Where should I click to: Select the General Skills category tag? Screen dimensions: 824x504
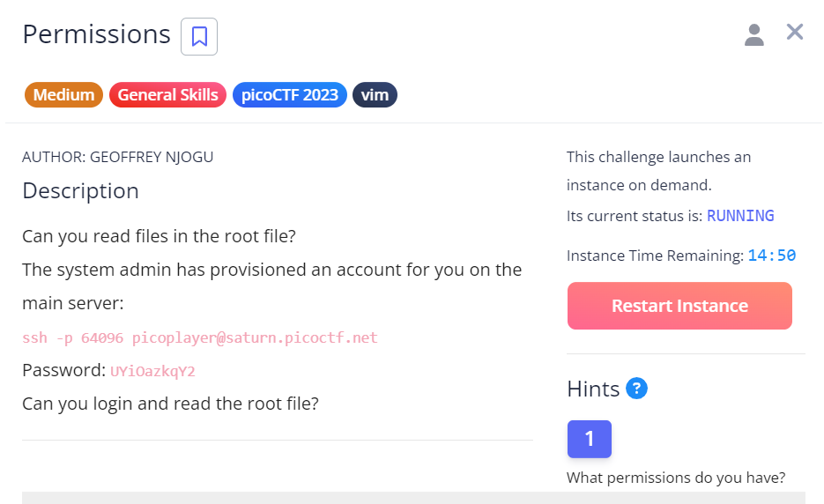[x=167, y=95]
